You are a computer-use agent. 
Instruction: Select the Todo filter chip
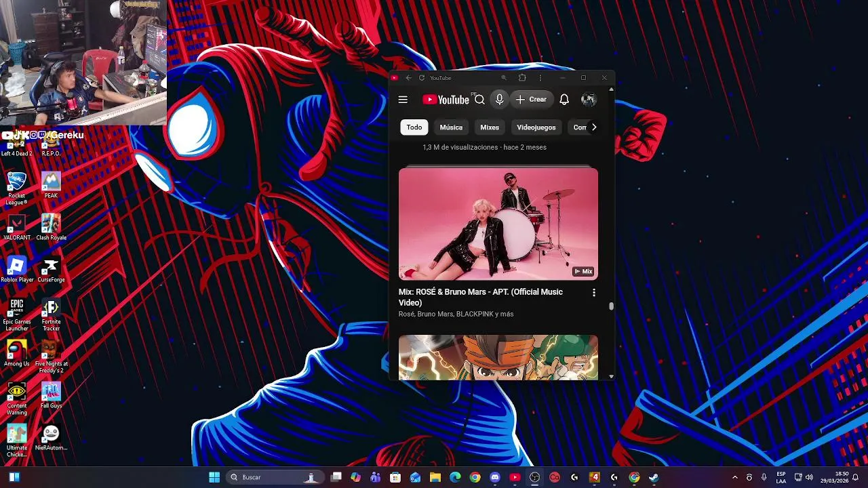click(x=414, y=127)
